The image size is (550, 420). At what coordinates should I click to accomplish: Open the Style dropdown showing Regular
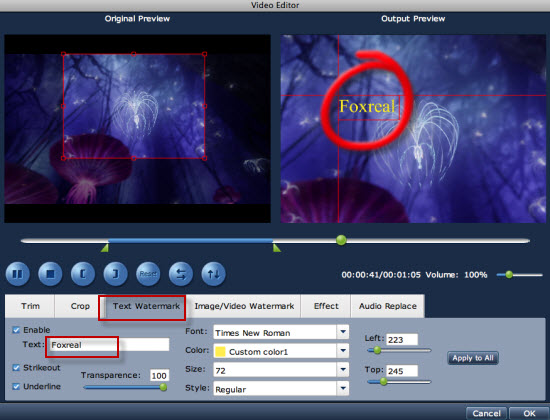pos(281,389)
